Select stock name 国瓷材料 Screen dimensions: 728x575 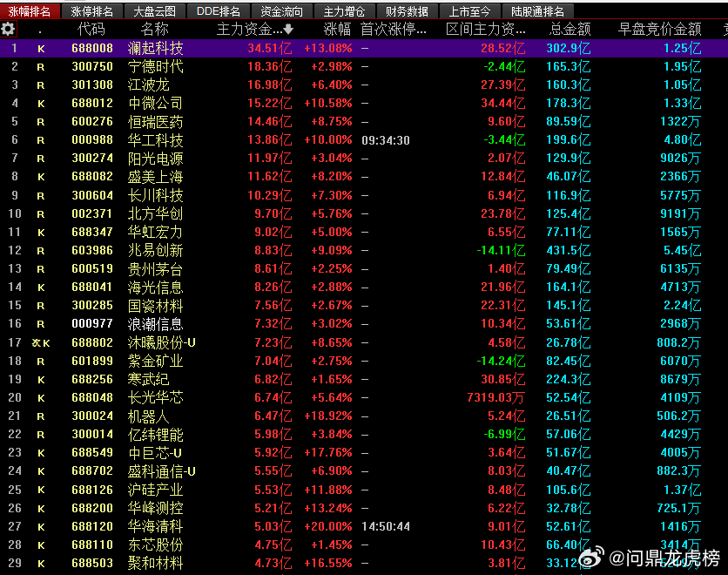[x=156, y=306]
